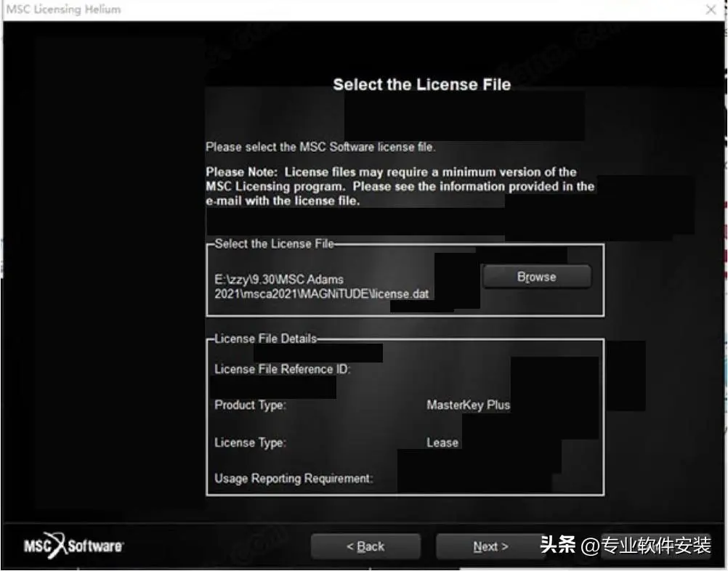728x571 pixels.
Task: Click the license.dat file path field
Action: point(322,286)
